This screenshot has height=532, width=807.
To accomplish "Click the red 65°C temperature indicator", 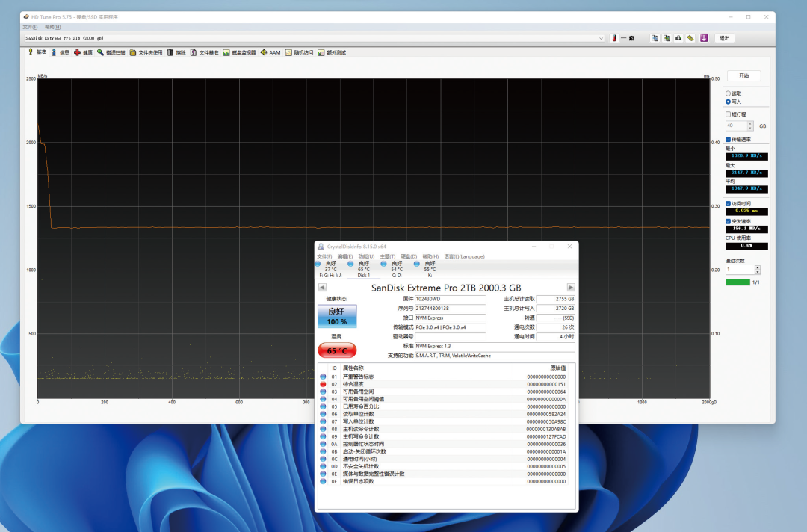I will coord(338,350).
